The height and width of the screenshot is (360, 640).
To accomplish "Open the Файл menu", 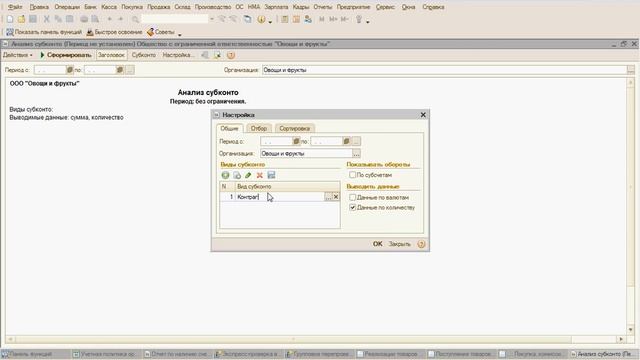I will pos(15,7).
